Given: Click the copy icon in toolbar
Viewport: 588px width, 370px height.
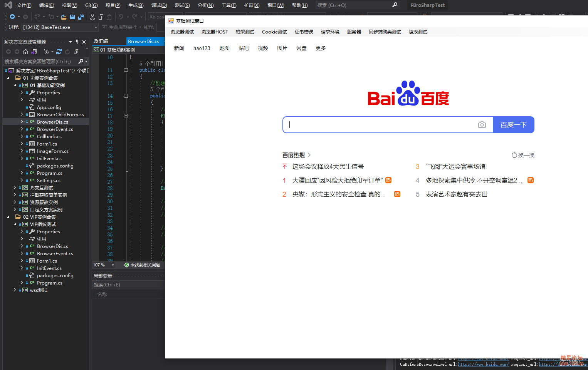Looking at the screenshot, I should (101, 17).
